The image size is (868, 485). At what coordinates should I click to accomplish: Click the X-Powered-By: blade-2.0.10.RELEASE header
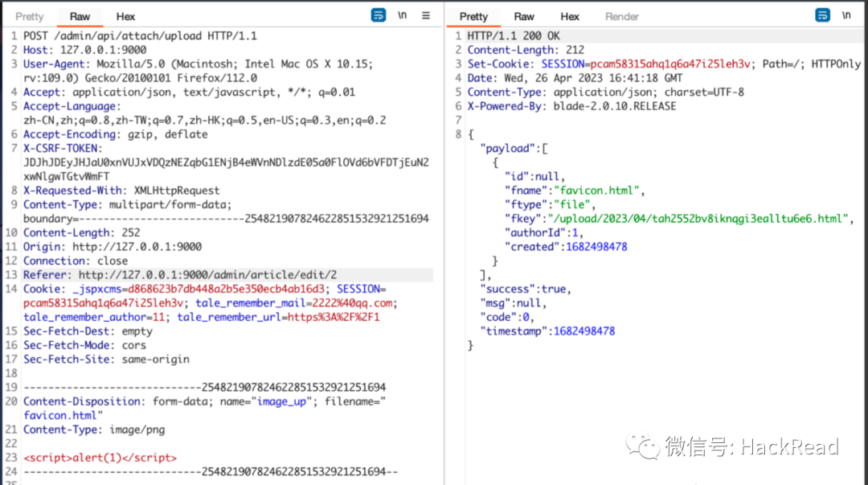point(572,106)
